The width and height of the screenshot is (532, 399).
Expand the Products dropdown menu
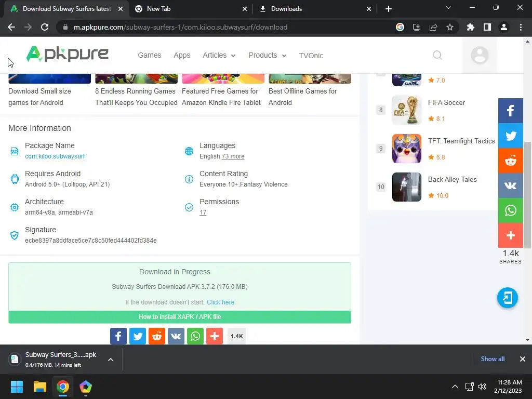click(x=268, y=55)
